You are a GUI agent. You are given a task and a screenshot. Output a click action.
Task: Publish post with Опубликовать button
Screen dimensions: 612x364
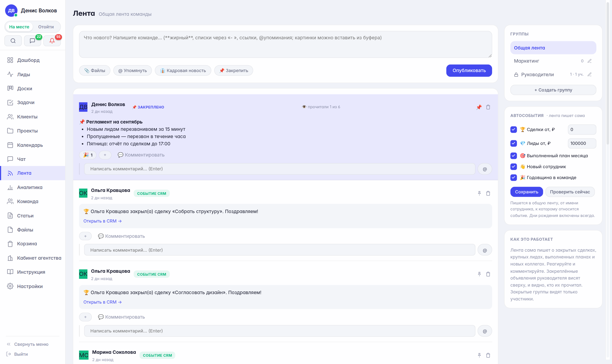[469, 71]
